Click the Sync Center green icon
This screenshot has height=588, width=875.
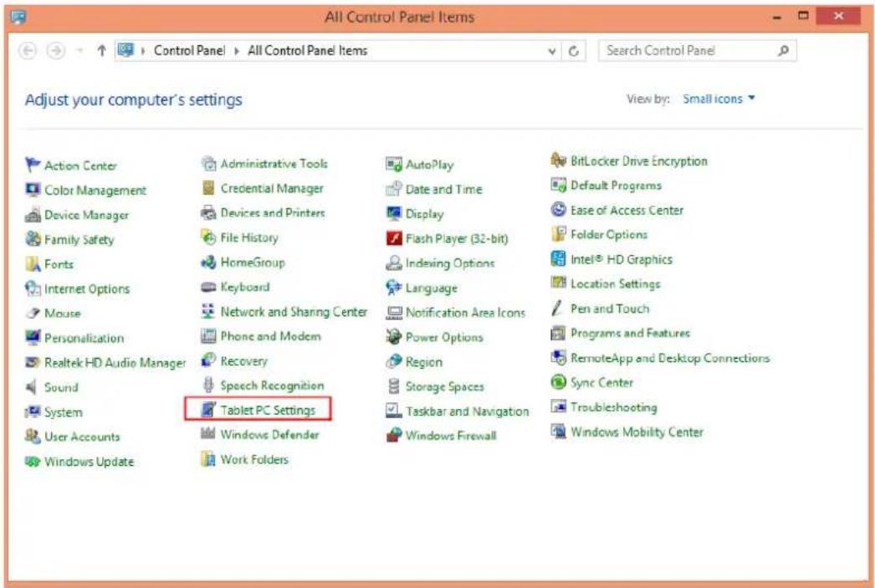(x=558, y=382)
